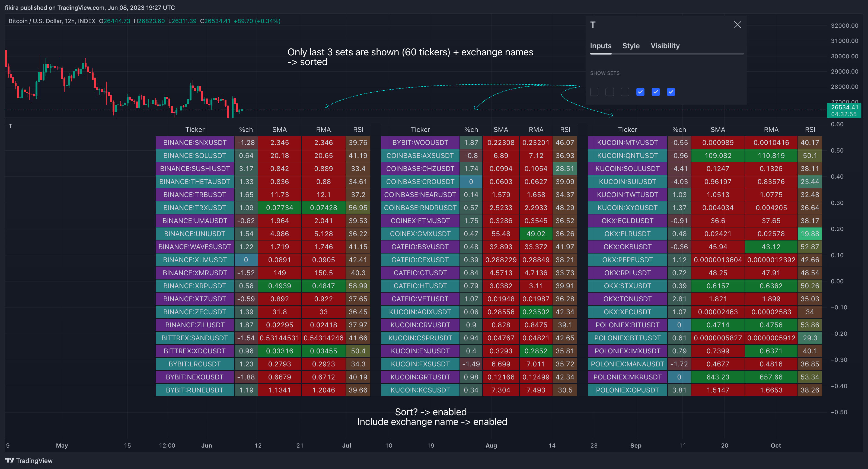868x469 pixels.
Task: Click the 'Only last 3 sets are shown' note
Action: [x=410, y=57]
